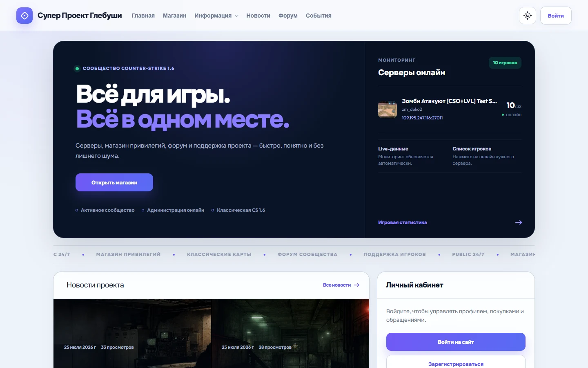Click the Открыть магазин button
This screenshot has width=588, height=368.
[x=114, y=182]
